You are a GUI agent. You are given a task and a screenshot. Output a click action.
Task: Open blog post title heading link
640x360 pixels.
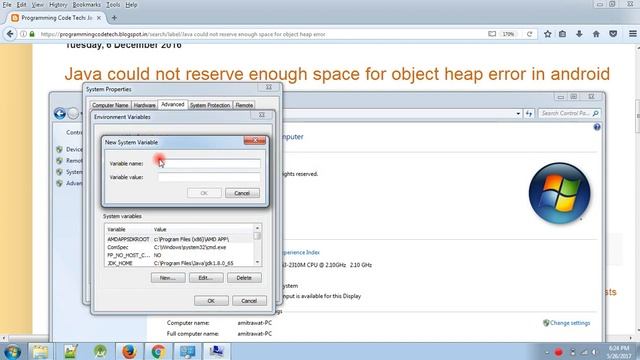pos(337,74)
